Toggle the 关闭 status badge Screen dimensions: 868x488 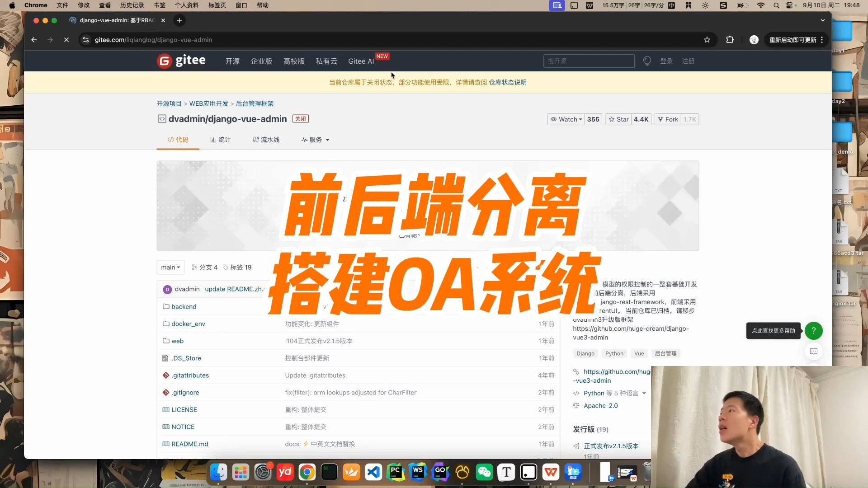coord(300,118)
